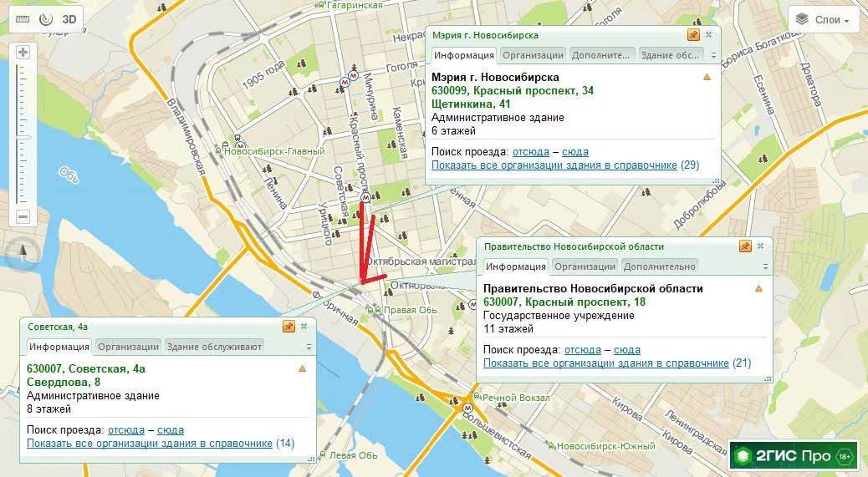This screenshot has height=477, width=868.
Task: Open Здание обслуживают tab in Советская popup
Action: click(x=214, y=347)
